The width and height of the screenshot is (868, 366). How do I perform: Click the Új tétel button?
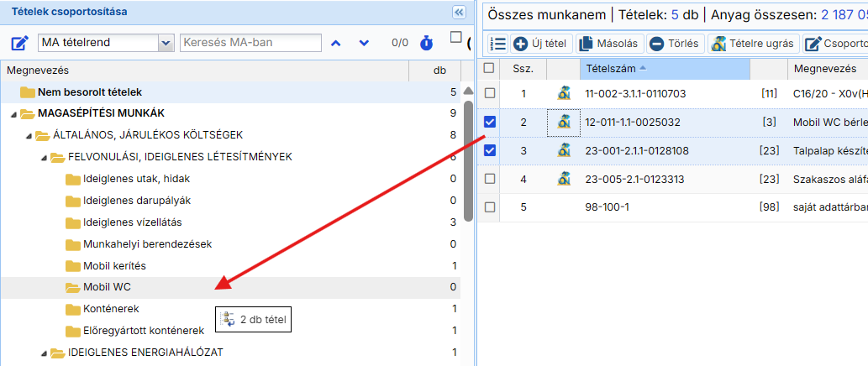[541, 44]
